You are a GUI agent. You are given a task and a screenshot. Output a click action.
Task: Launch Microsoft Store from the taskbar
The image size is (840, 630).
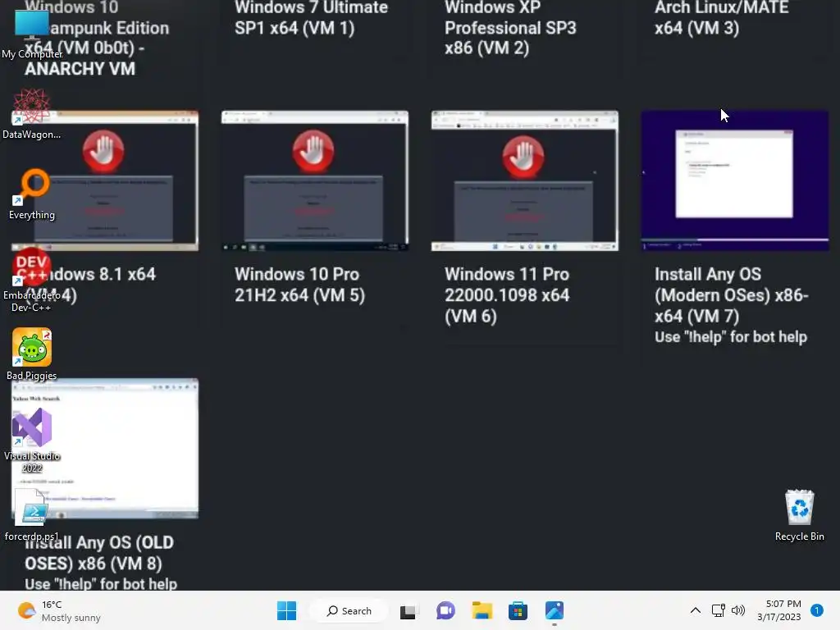click(x=518, y=610)
